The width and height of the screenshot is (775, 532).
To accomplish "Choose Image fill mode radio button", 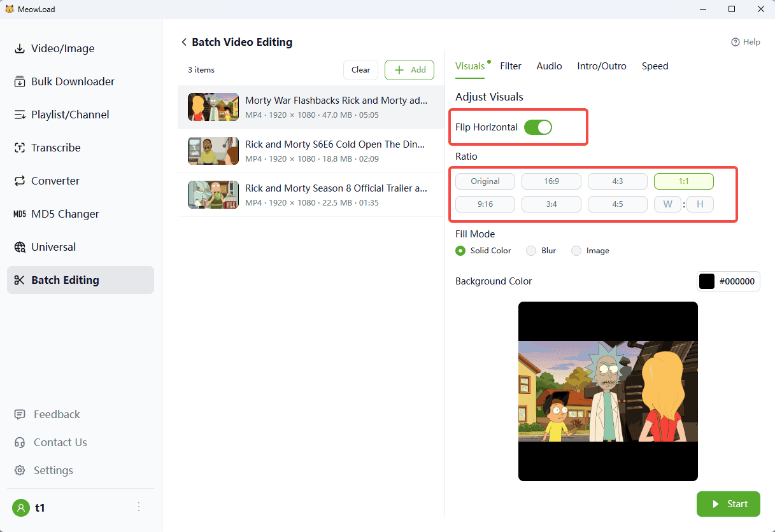I will 576,251.
